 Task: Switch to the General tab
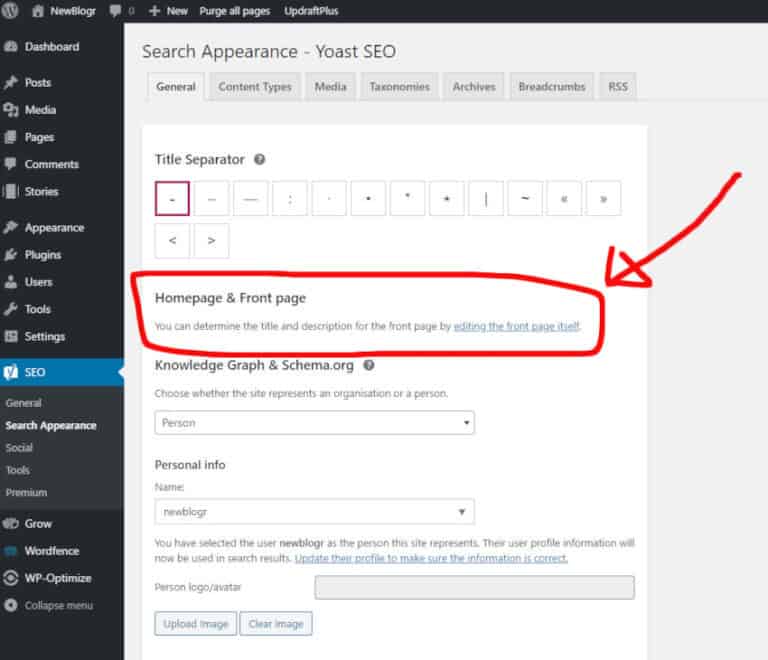coord(176,87)
